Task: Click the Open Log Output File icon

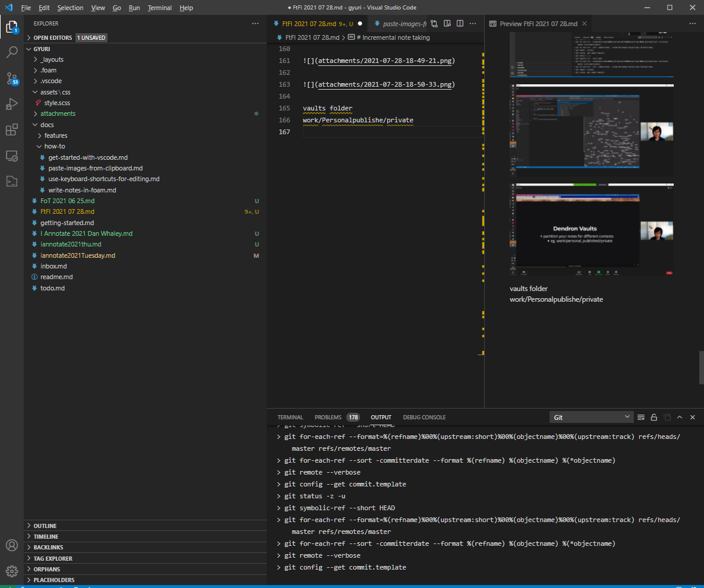Action: pos(667,418)
